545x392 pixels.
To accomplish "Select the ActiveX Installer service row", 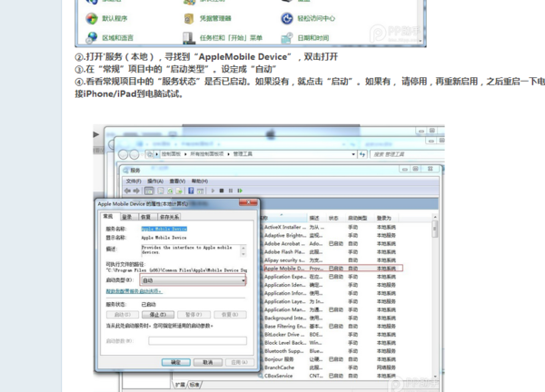I will click(331, 227).
